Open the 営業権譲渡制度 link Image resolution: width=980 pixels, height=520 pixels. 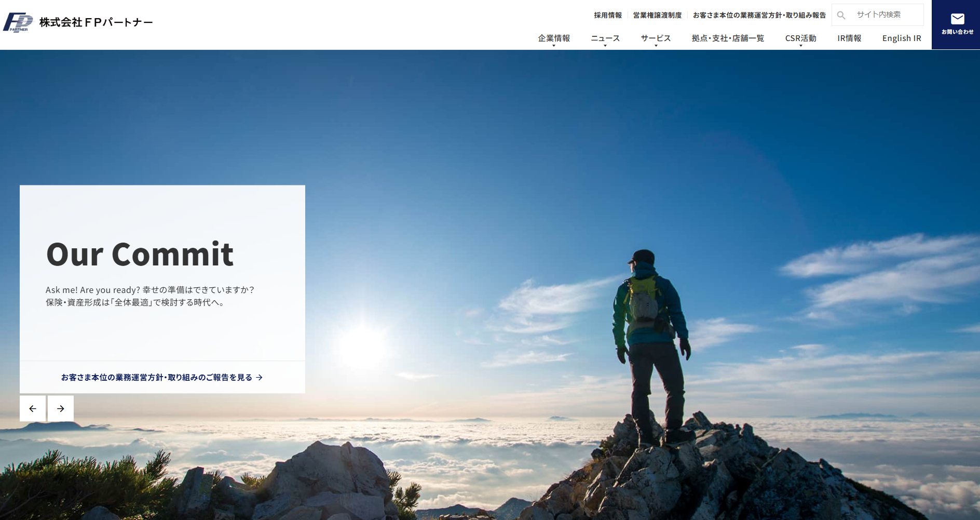(657, 15)
